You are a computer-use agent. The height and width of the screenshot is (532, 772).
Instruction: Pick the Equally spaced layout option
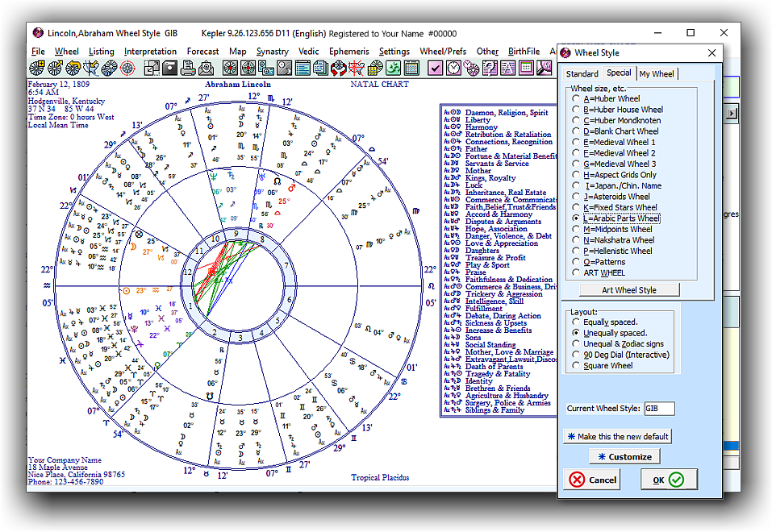pyautogui.click(x=575, y=322)
